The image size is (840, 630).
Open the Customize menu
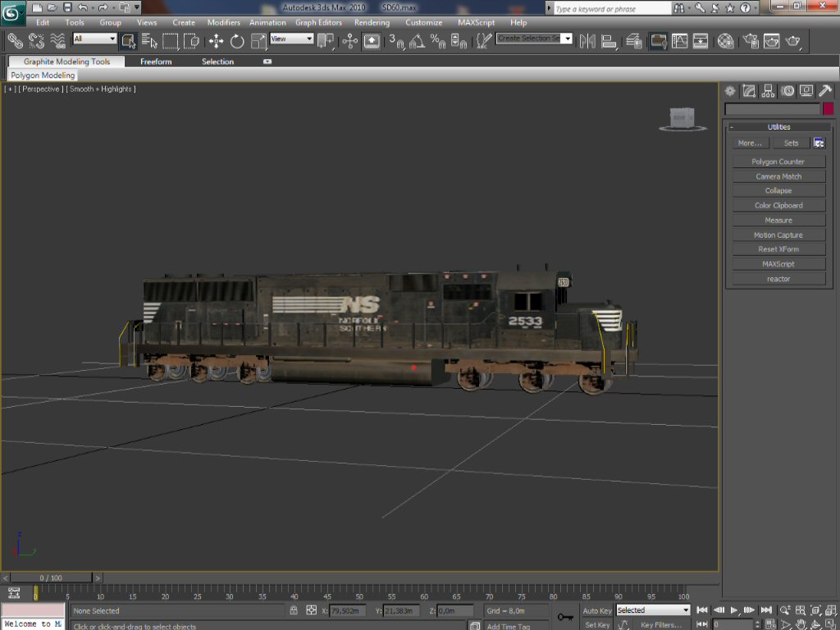coord(424,22)
